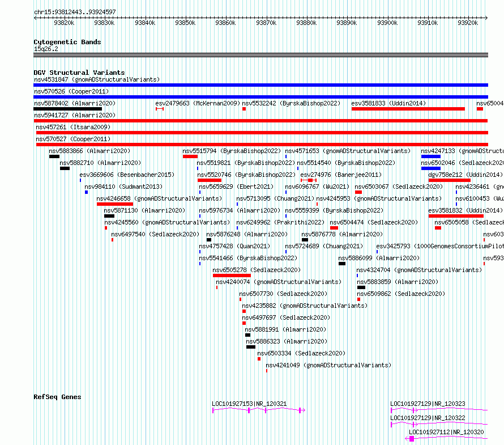Open nsv4235882 gnomAD variant label

[305, 306]
